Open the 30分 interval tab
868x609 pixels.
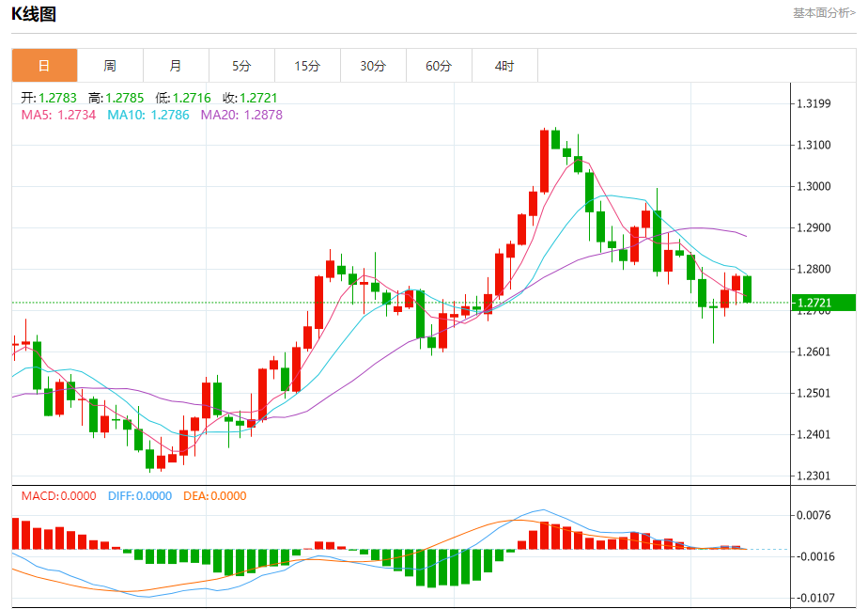point(373,66)
